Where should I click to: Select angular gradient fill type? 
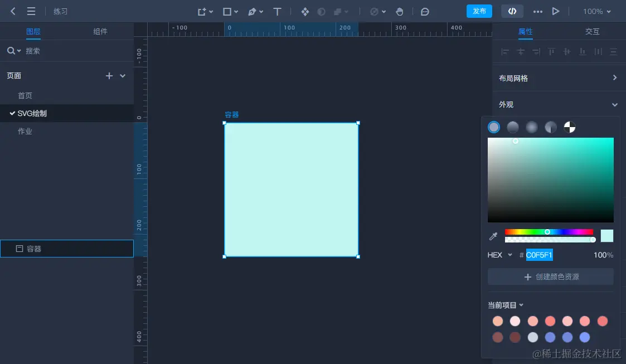(551, 127)
